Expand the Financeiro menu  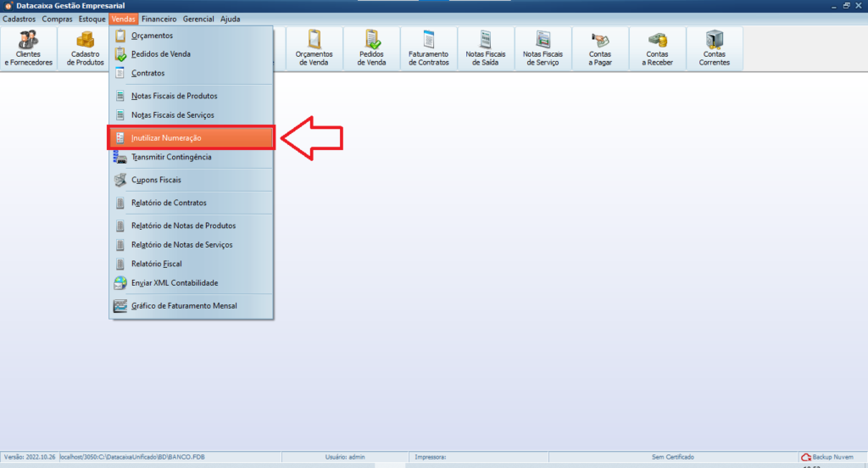(x=159, y=19)
